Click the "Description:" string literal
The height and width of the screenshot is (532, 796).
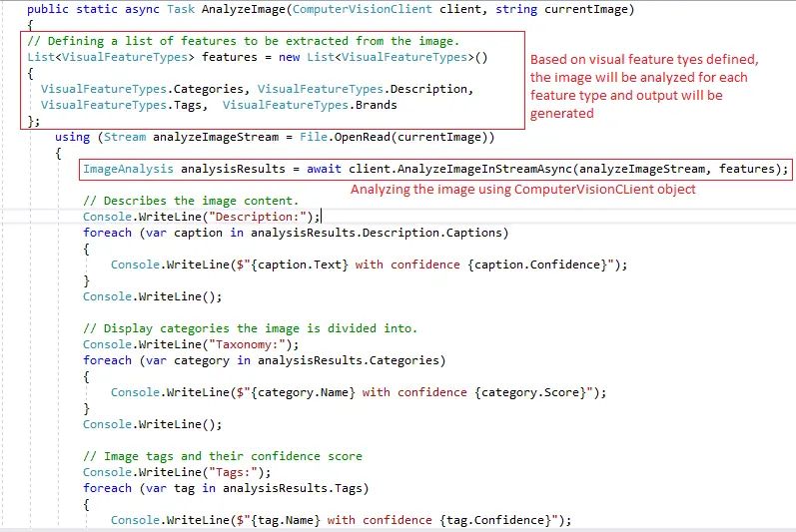[x=258, y=217]
